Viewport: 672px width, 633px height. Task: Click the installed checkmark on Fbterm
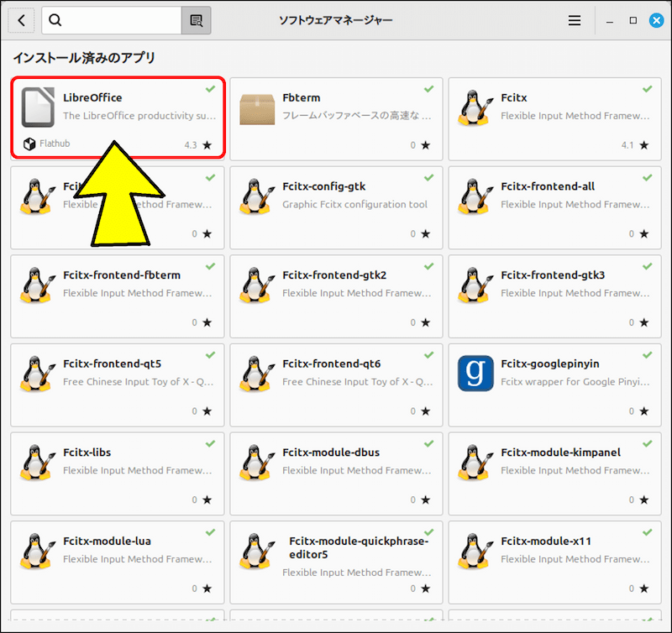click(x=428, y=88)
